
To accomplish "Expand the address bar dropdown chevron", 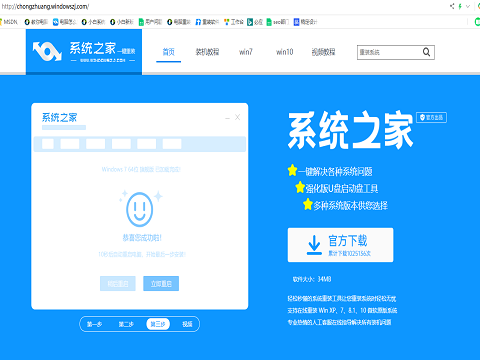I will (x=468, y=6).
